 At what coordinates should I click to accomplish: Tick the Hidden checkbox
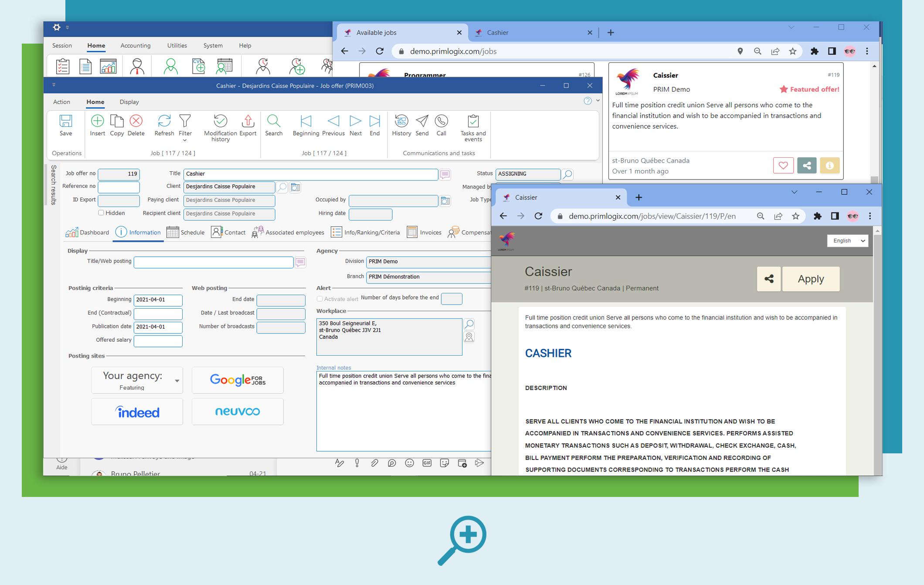click(x=101, y=213)
